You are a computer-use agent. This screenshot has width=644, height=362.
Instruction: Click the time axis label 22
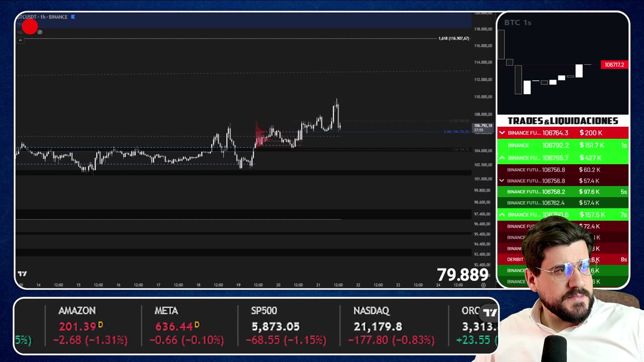tap(358, 285)
